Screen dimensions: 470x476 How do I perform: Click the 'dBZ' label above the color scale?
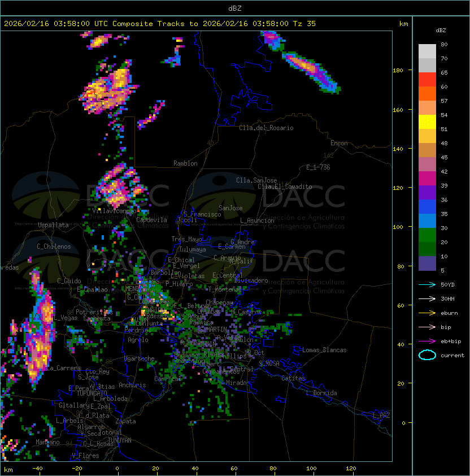(x=441, y=31)
